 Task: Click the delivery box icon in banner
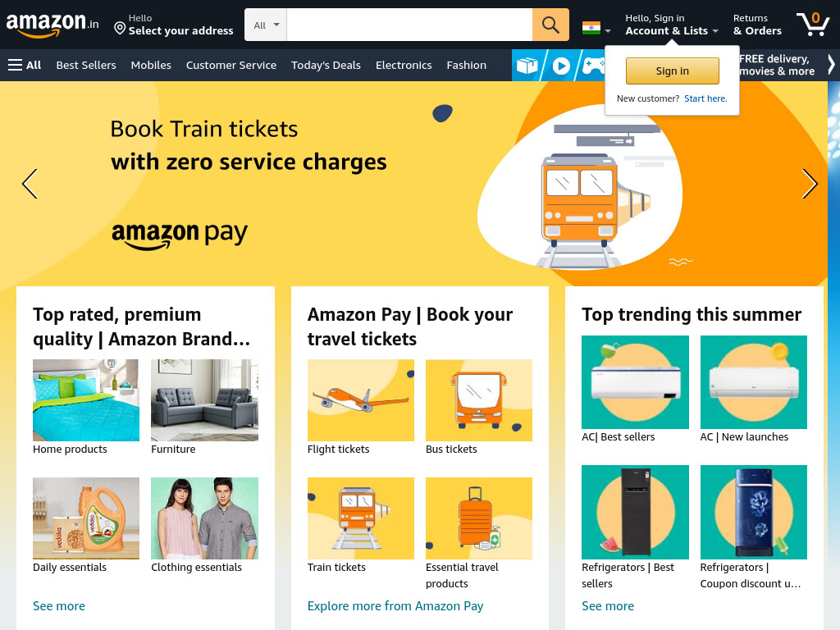(x=527, y=66)
